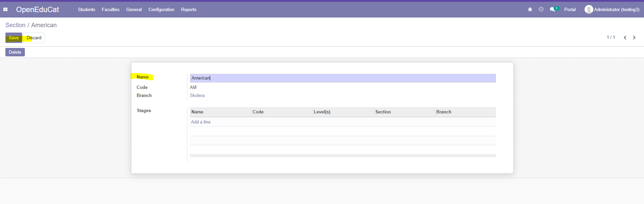Click the AM code value
Screen dimensions: 644x204
pyautogui.click(x=193, y=87)
